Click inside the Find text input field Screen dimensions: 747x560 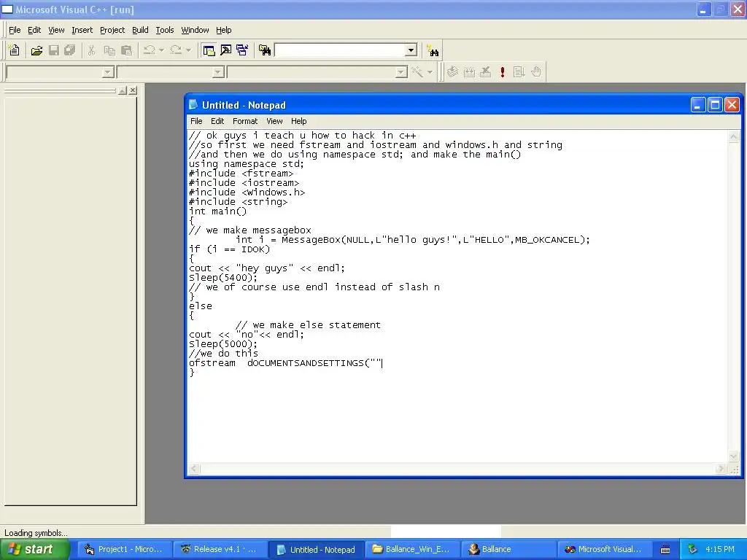tap(340, 50)
